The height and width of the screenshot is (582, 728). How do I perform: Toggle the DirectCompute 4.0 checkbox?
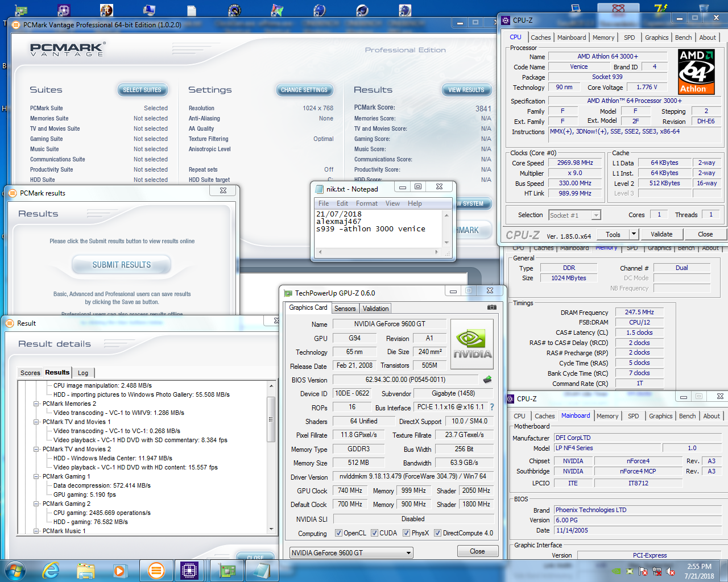(x=438, y=533)
